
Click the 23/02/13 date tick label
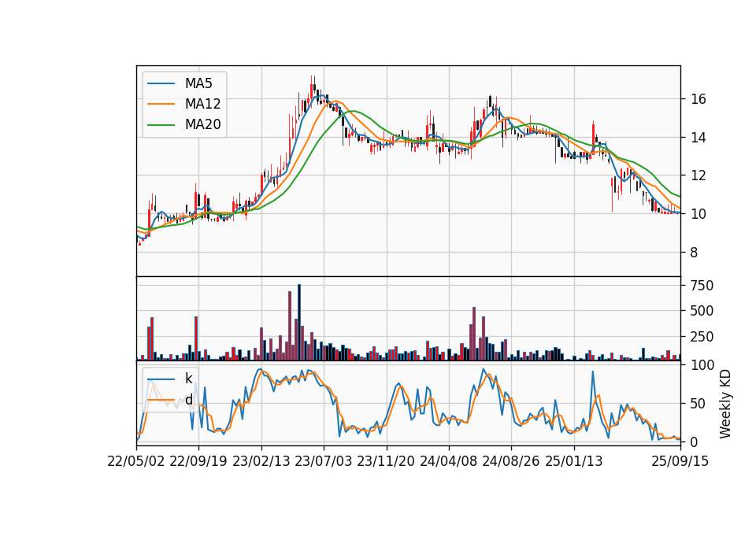(261, 461)
